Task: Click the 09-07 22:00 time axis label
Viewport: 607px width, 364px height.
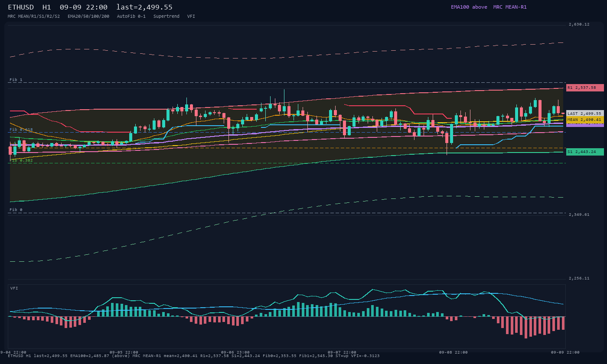Action: click(342, 352)
